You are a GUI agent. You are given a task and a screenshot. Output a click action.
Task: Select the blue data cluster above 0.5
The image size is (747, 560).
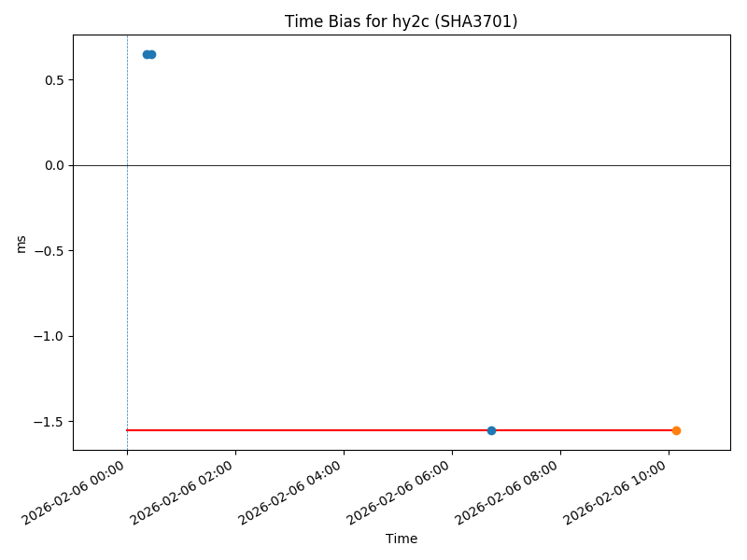148,54
